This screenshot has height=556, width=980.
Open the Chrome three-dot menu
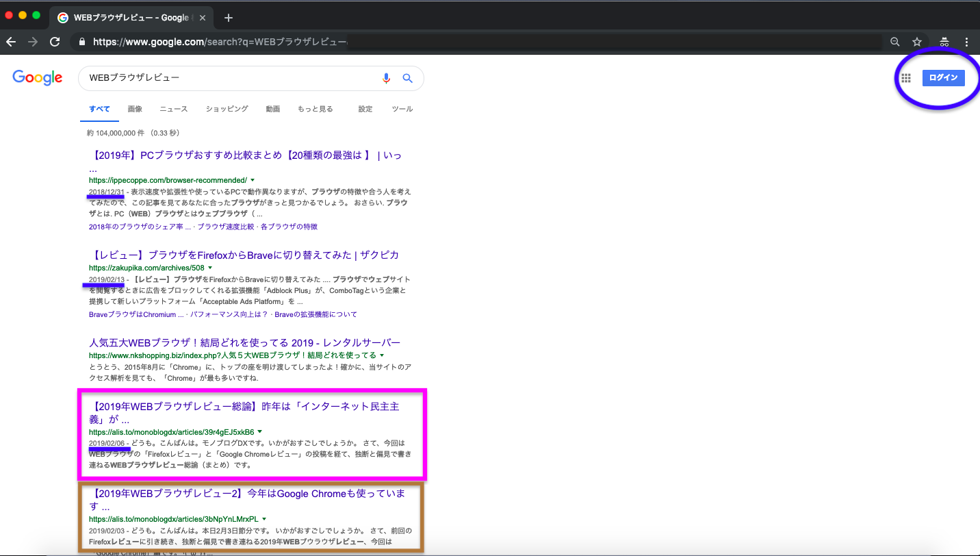[966, 42]
